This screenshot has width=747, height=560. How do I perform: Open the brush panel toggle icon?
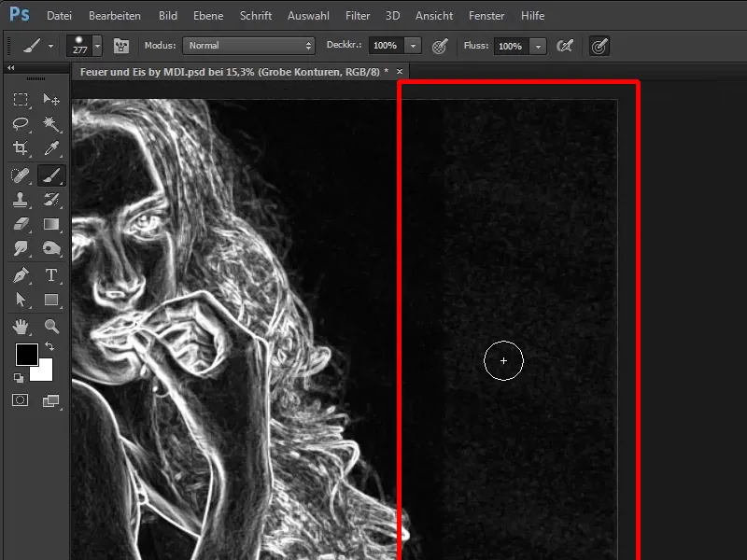click(x=121, y=46)
